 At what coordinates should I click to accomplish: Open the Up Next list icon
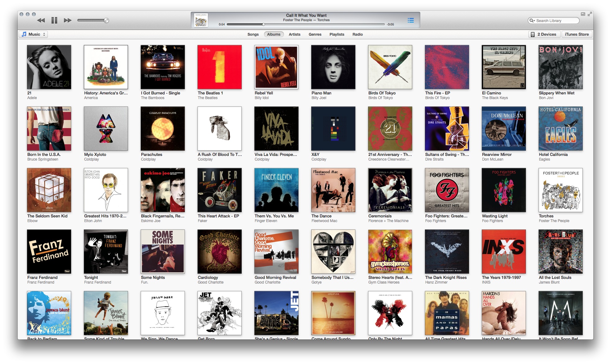[x=411, y=20]
